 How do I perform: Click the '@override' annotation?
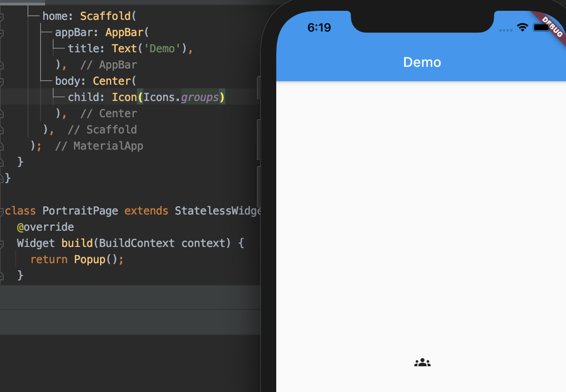point(46,227)
